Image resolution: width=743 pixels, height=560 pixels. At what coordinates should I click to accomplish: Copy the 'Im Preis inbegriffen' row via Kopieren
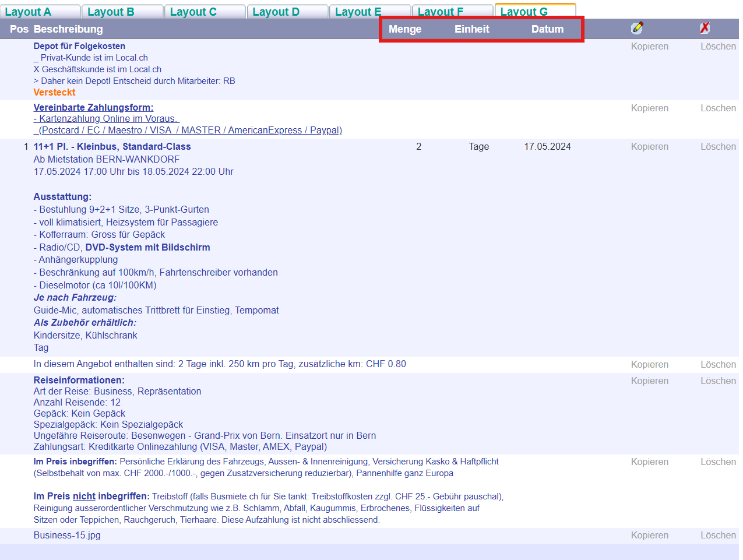pyautogui.click(x=650, y=462)
